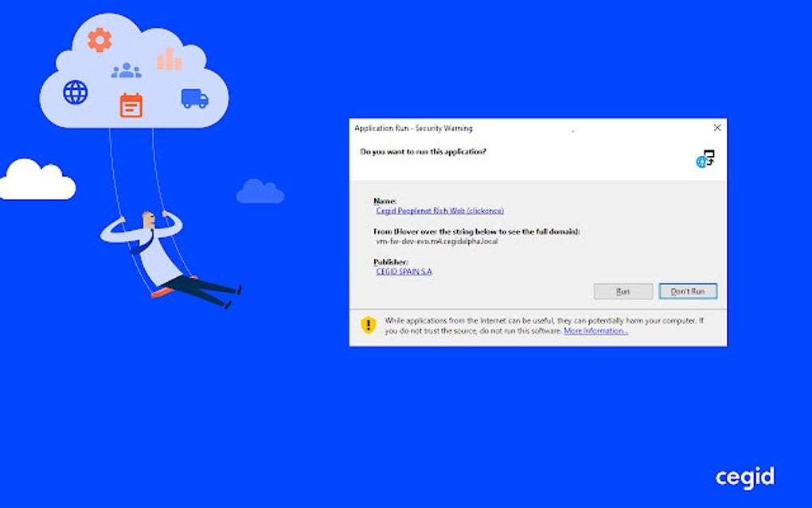Open the Cegid Peoplenet Rich Web clickonce link
812x508 pixels.
[x=439, y=210]
